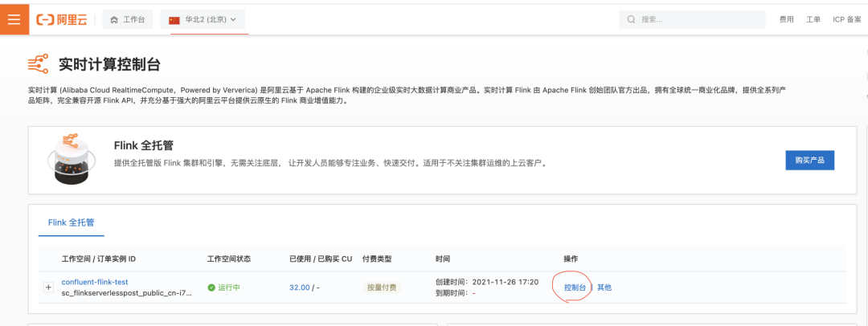Click the 搜索 search input field
This screenshot has height=326, width=868.
click(692, 19)
